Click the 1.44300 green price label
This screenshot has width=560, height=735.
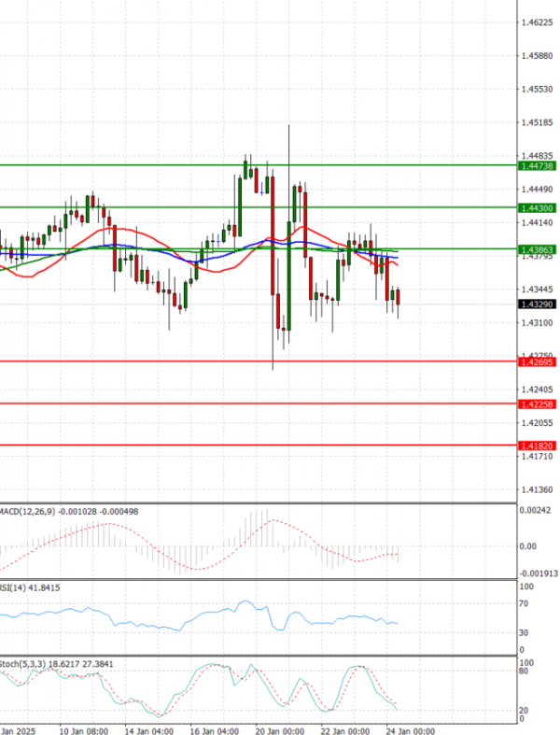(537, 207)
